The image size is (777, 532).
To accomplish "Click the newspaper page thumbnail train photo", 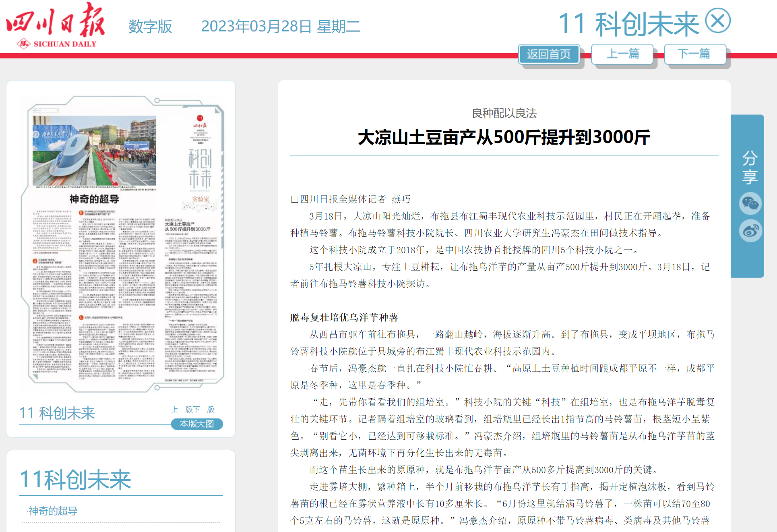I will [94, 151].
